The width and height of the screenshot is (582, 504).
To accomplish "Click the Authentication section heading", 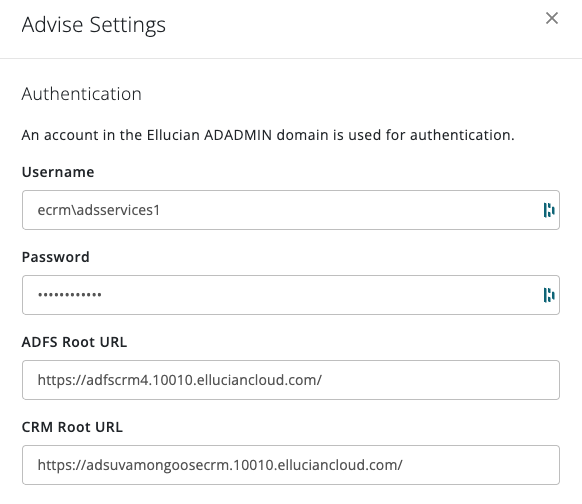I will [x=82, y=94].
